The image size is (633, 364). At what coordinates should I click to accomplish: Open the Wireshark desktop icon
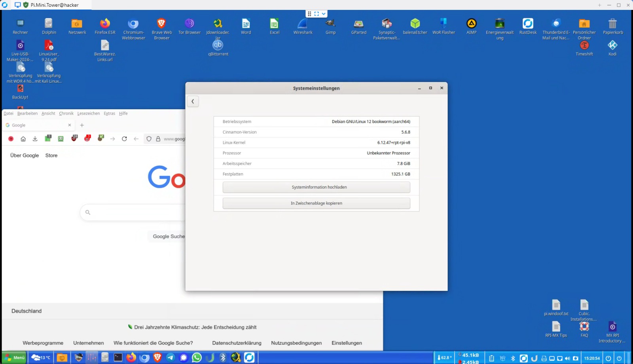(303, 27)
